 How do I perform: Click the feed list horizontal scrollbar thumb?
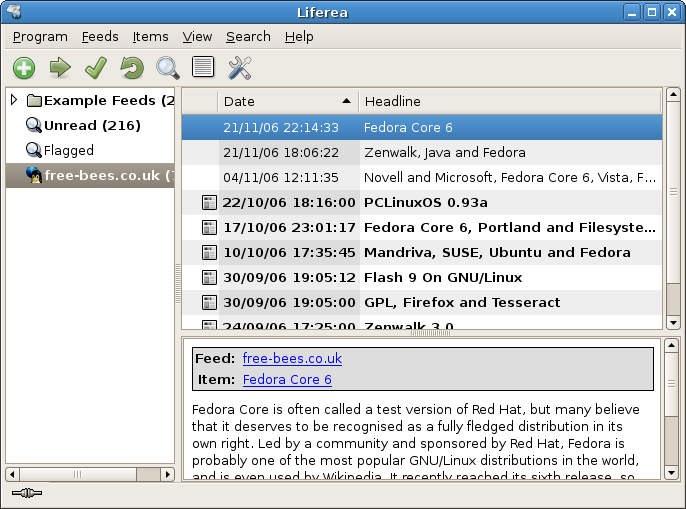[78, 474]
